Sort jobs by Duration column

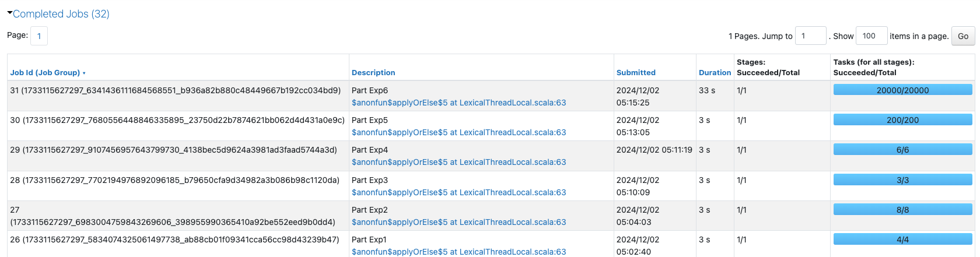(x=715, y=73)
